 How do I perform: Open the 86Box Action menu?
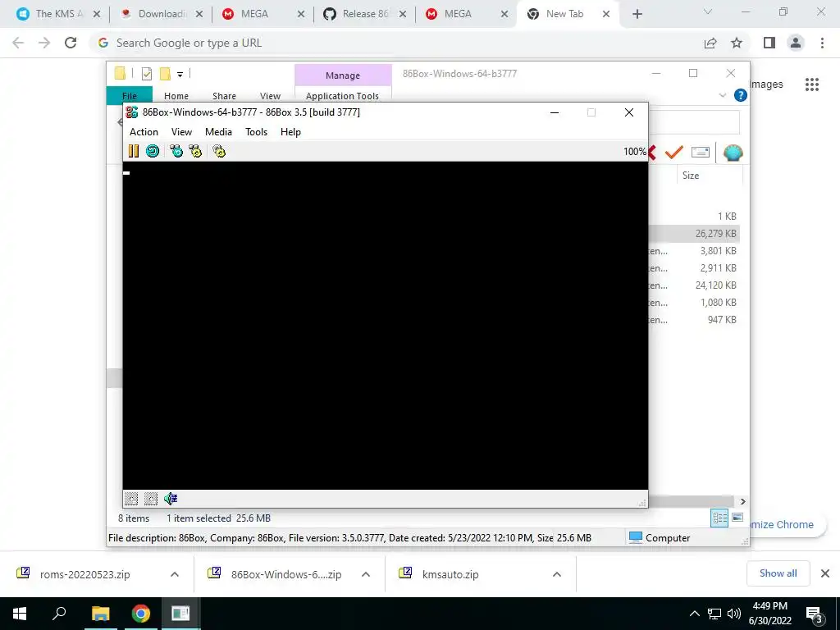pos(144,132)
